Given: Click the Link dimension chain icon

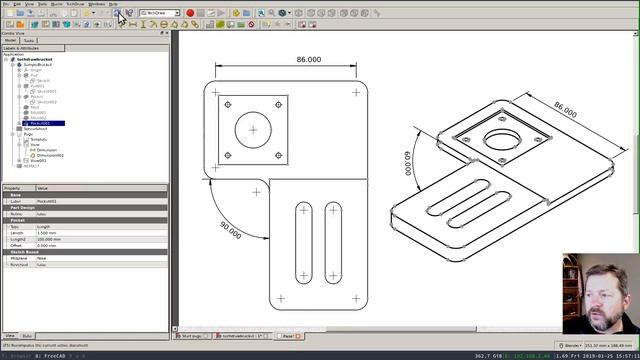Looking at the screenshot, I should [195, 24].
